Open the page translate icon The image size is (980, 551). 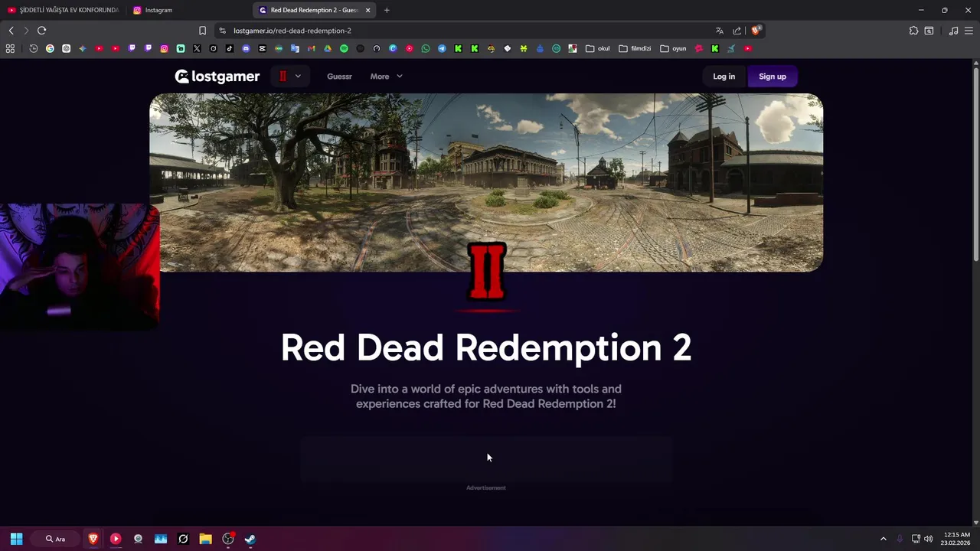coord(719,31)
